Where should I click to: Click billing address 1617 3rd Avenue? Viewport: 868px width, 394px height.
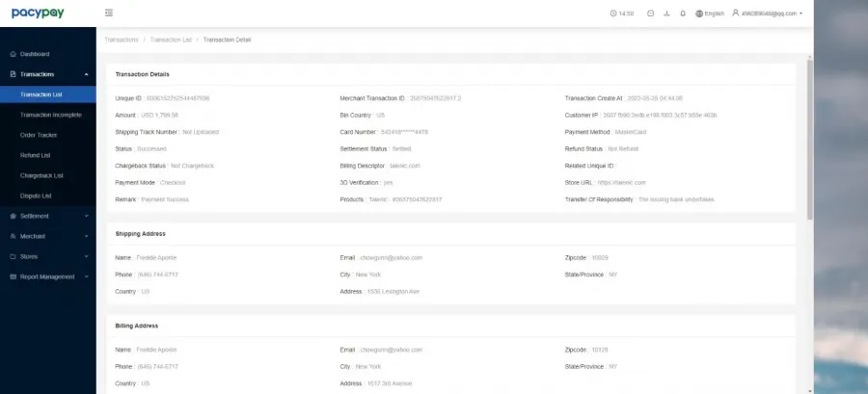point(390,383)
